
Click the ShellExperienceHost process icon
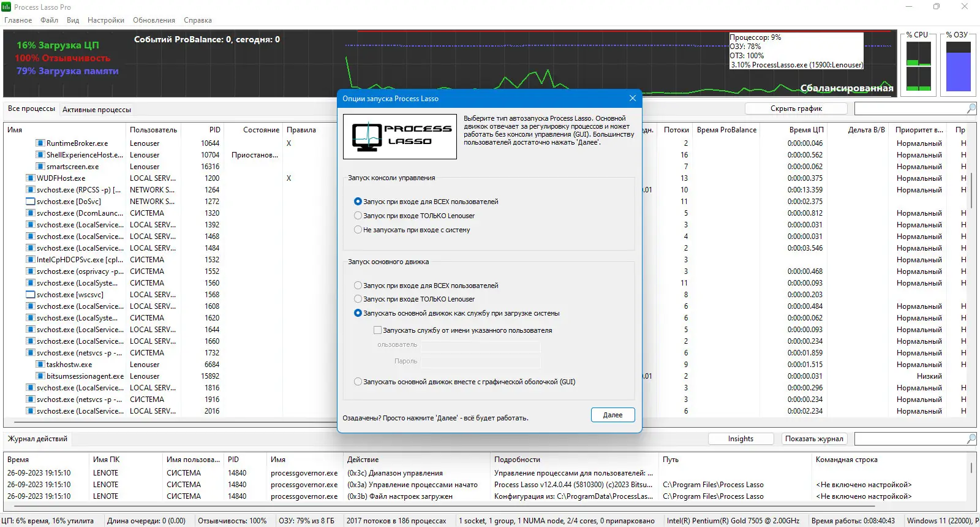pos(40,155)
